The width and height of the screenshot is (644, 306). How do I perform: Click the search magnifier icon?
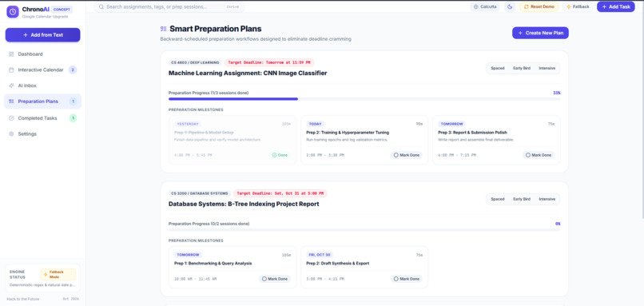pyautogui.click(x=101, y=7)
